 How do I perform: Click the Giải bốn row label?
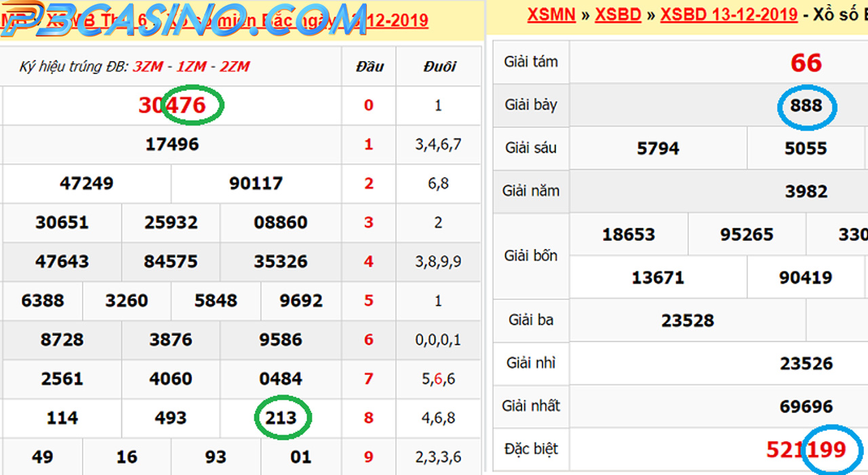[531, 256]
